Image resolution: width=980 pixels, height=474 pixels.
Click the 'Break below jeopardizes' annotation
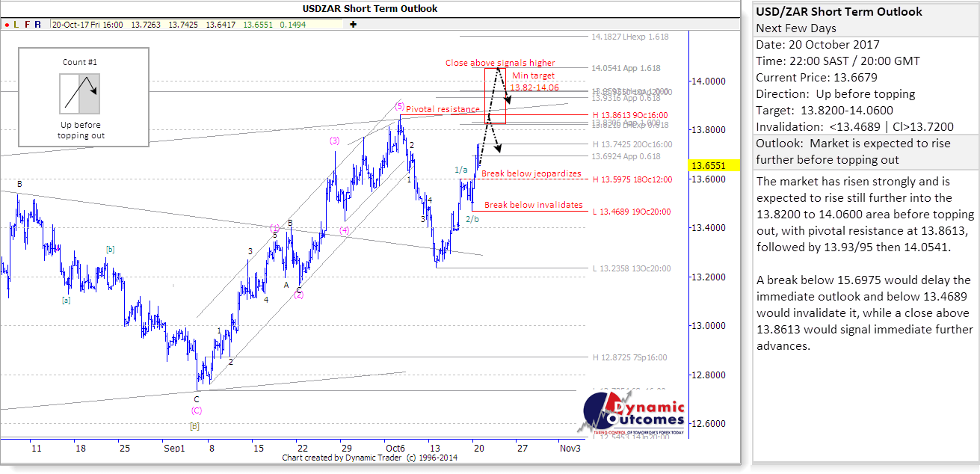(531, 173)
